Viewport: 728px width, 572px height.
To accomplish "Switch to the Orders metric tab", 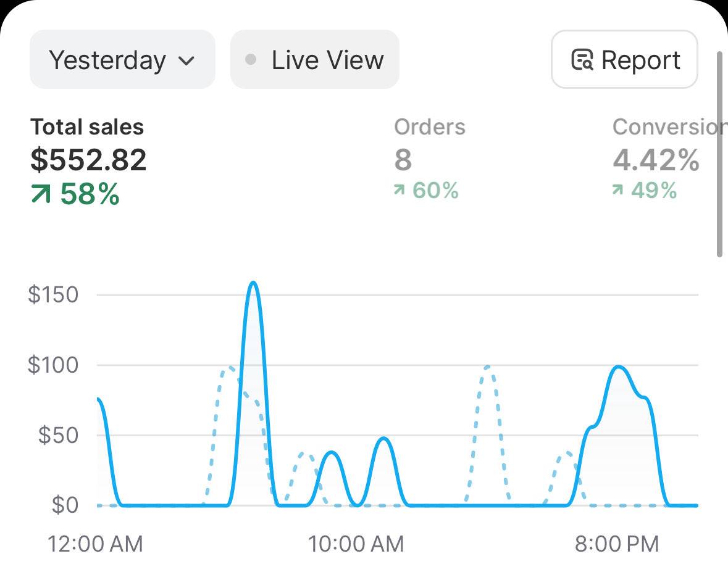I will tap(430, 159).
